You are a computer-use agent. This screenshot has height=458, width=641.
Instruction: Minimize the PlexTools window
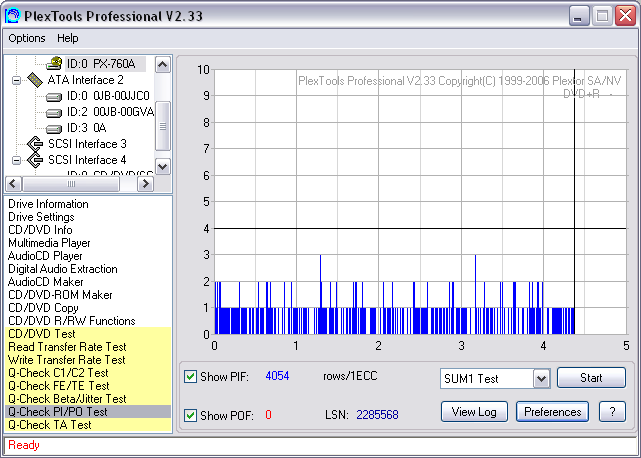(578, 16)
